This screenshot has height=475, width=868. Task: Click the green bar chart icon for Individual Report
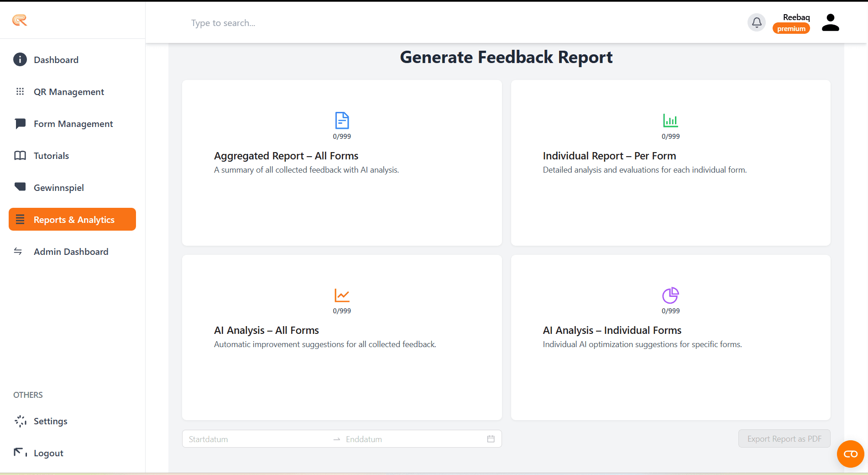[x=670, y=121]
